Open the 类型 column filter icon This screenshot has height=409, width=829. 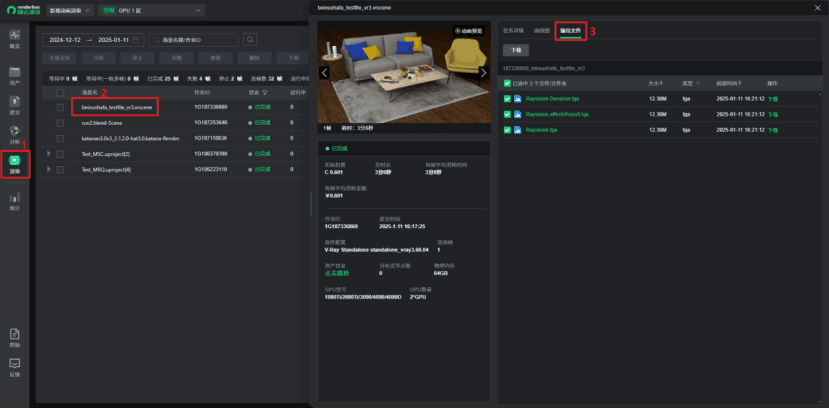[x=697, y=83]
